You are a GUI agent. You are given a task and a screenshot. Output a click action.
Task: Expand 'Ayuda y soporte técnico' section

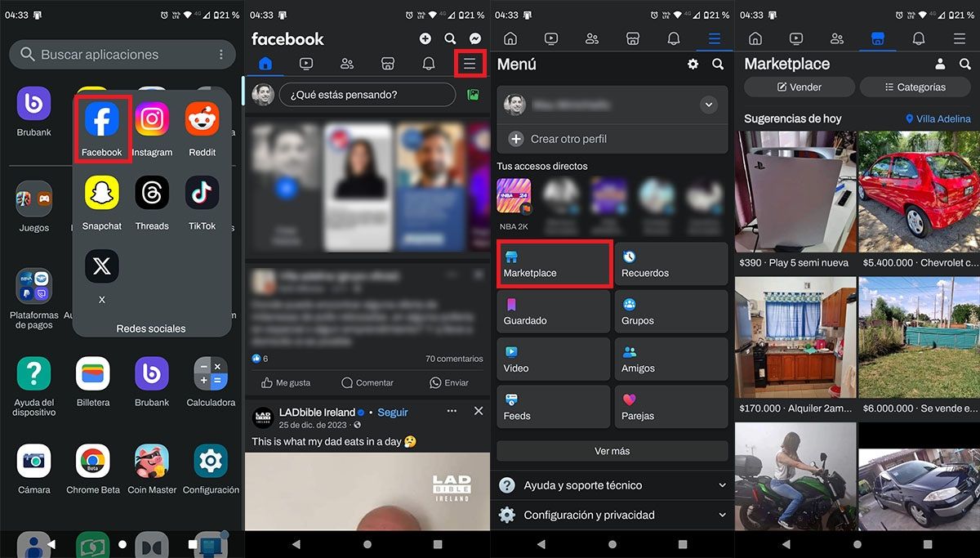point(612,485)
